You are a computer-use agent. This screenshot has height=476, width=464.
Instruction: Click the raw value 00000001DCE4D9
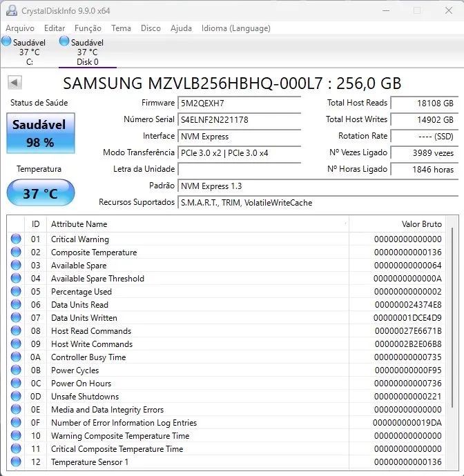click(x=407, y=318)
